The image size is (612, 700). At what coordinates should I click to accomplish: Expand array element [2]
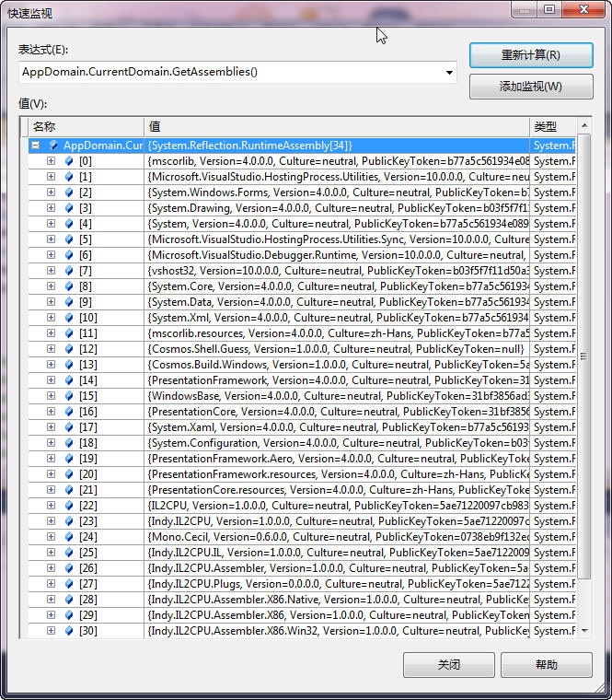click(51, 192)
